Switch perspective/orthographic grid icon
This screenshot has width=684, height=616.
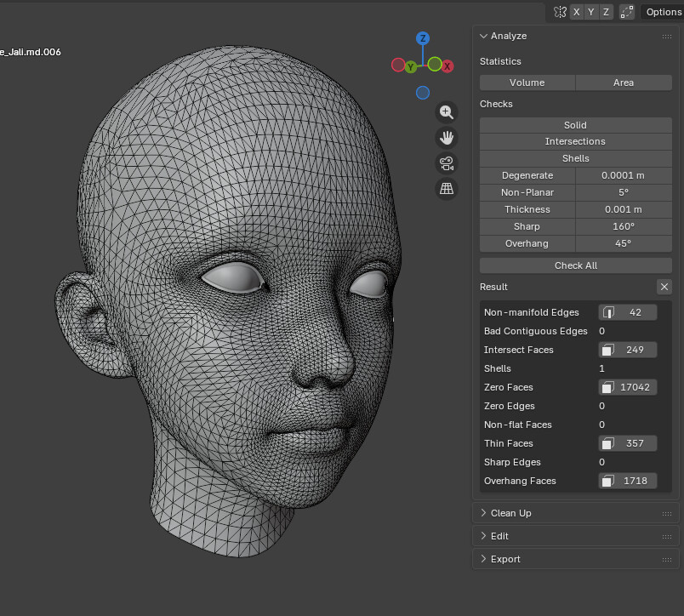446,189
